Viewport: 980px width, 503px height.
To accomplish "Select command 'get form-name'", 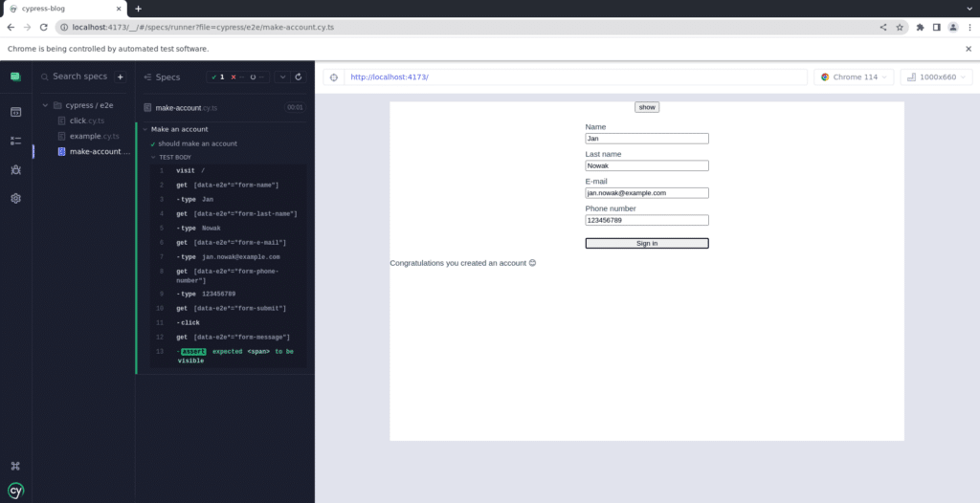I will [x=228, y=185].
